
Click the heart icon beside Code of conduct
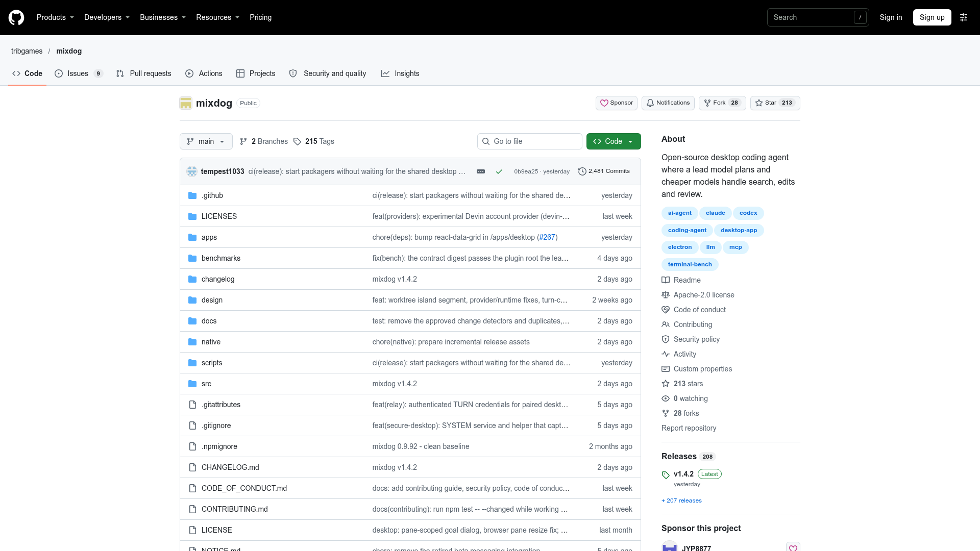click(666, 310)
